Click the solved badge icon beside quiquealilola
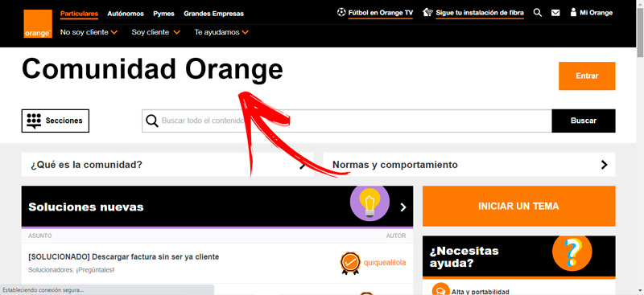 350,263
